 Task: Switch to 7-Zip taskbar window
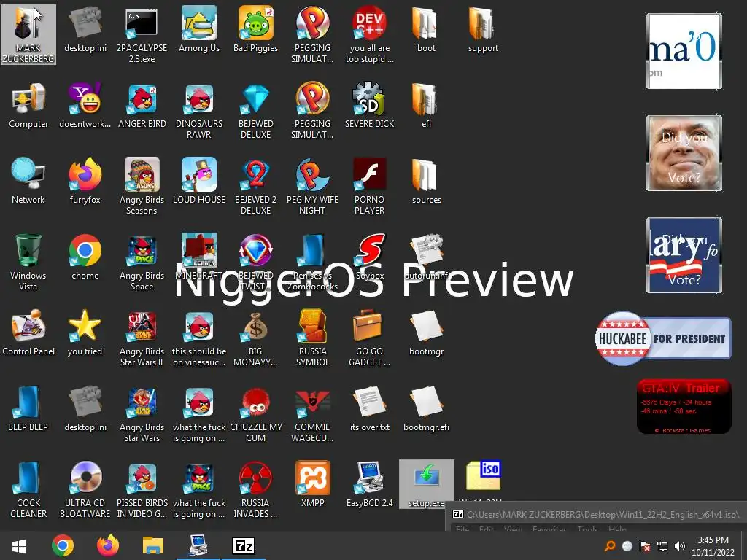click(243, 545)
